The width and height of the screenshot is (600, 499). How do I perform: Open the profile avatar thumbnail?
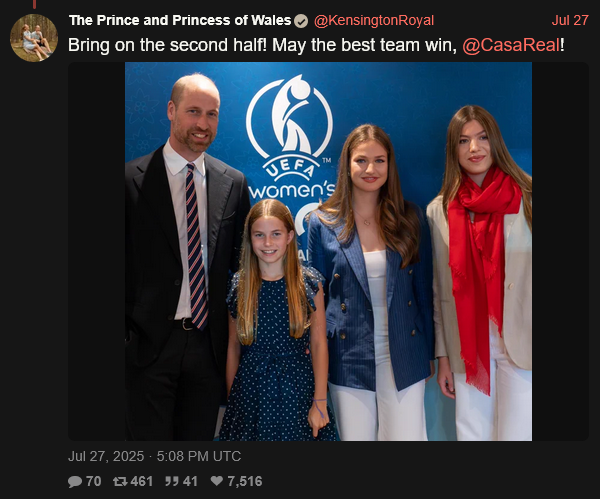coord(34,38)
